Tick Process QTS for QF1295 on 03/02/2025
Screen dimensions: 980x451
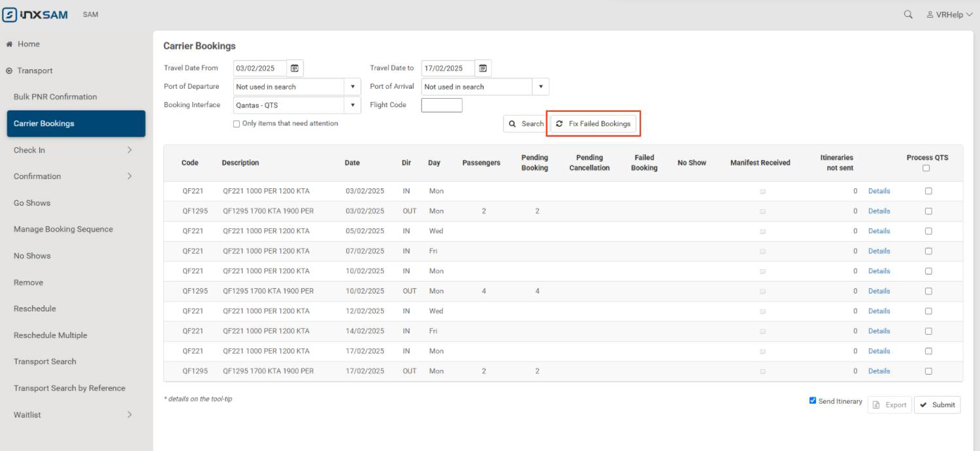pos(928,211)
